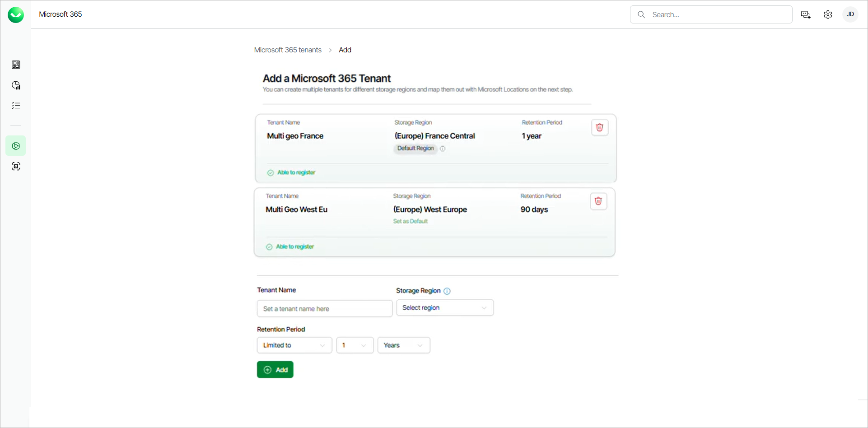Delete the Multi geo France tenant

tap(600, 127)
